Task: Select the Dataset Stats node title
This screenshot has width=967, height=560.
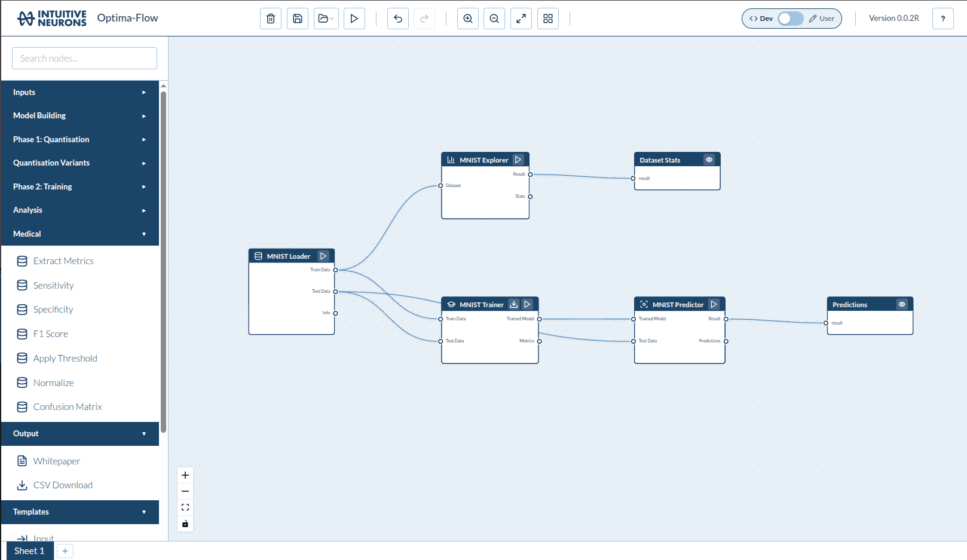Action: (660, 160)
